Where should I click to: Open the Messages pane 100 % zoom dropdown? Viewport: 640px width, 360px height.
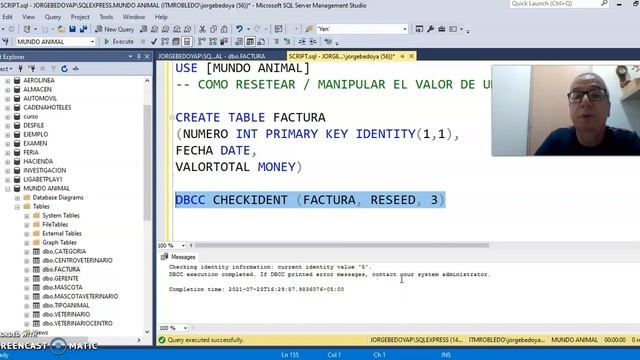[185, 328]
